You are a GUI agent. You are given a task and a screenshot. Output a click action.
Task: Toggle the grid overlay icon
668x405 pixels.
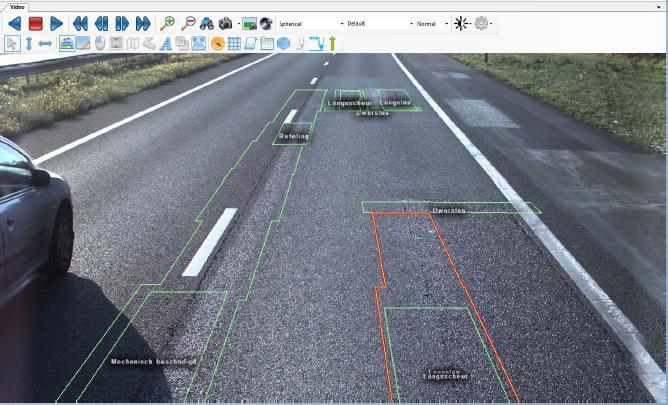click(234, 43)
